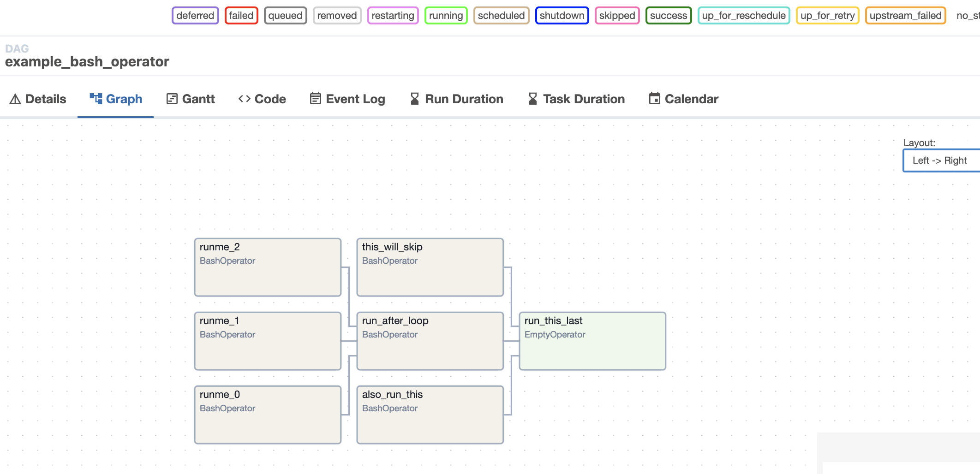Viewport: 980px width, 474px height.
Task: Click the Calendar icon
Action: point(655,99)
